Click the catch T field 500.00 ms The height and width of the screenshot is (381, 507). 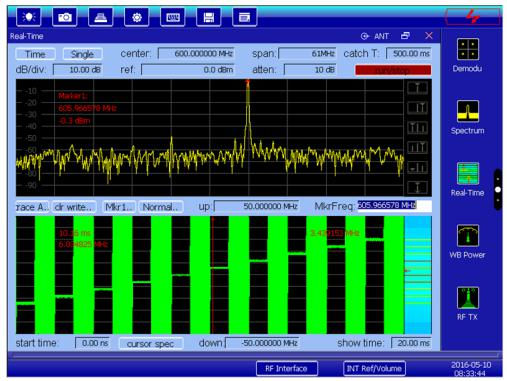(x=409, y=53)
